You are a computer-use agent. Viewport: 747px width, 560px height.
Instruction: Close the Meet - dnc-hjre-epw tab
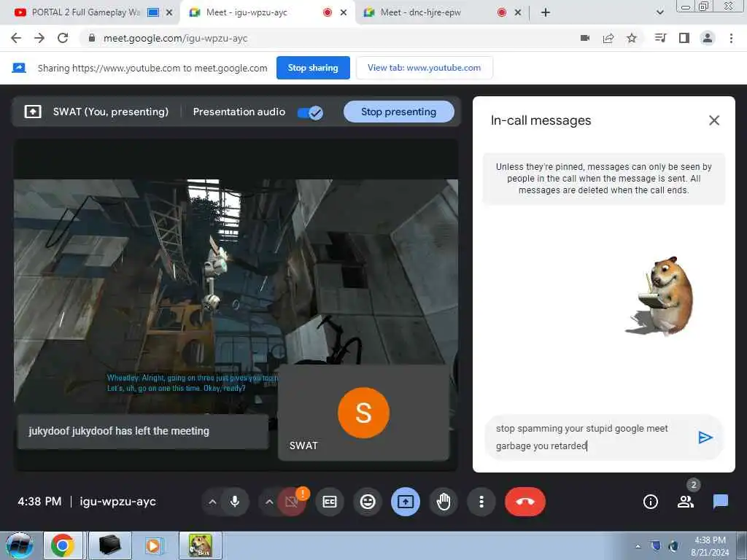(518, 12)
